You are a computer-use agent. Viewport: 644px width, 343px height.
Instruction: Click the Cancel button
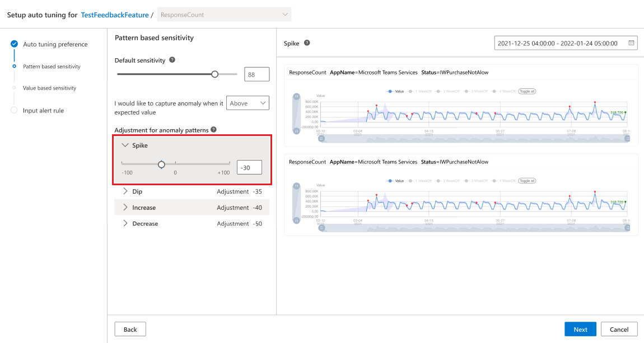click(x=619, y=329)
